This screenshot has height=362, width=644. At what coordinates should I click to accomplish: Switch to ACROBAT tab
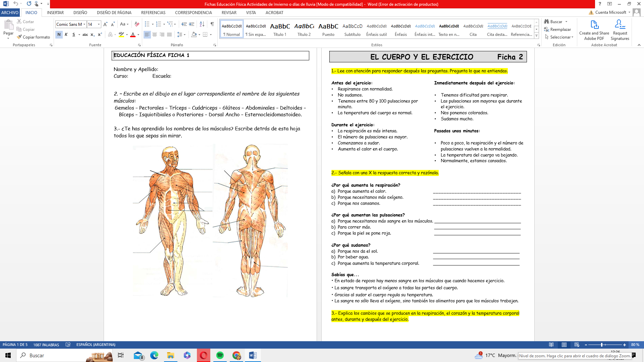274,12
